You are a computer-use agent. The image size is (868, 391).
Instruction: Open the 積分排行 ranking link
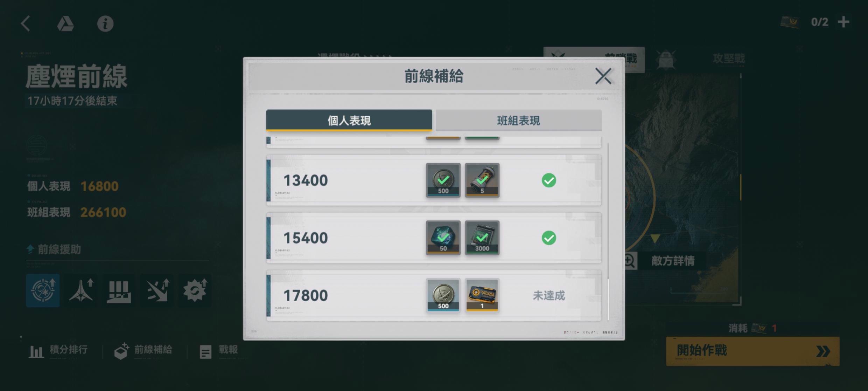[x=58, y=350]
